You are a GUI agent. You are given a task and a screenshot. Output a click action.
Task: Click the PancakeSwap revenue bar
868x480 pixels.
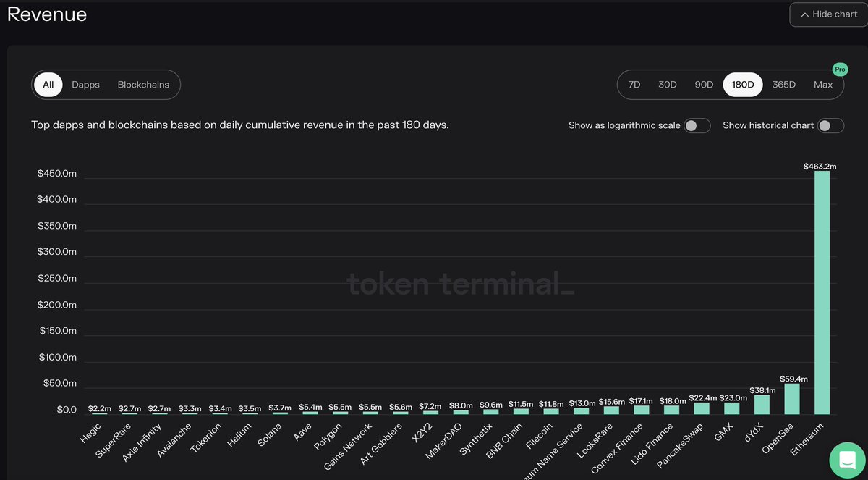(x=702, y=408)
